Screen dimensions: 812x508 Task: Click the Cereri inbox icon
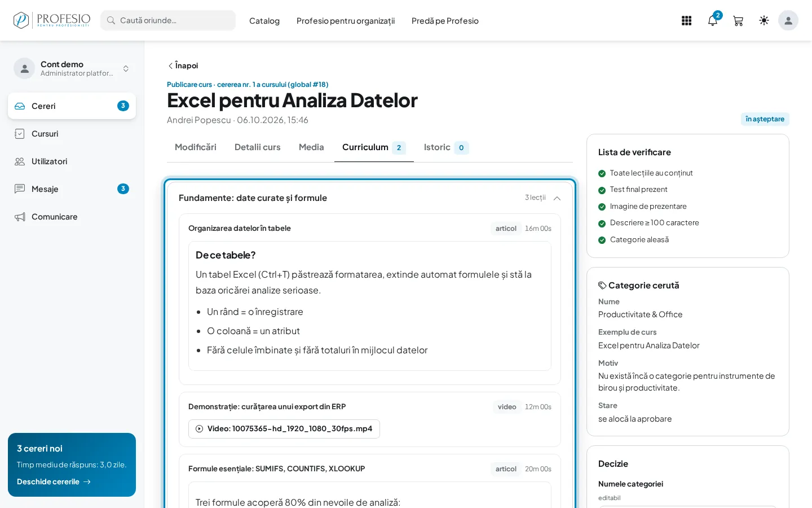(20, 106)
